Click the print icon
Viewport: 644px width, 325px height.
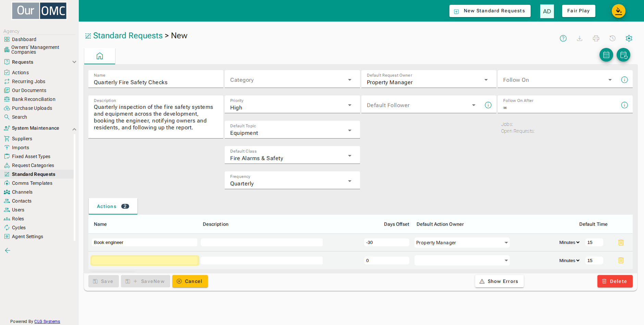coord(596,38)
